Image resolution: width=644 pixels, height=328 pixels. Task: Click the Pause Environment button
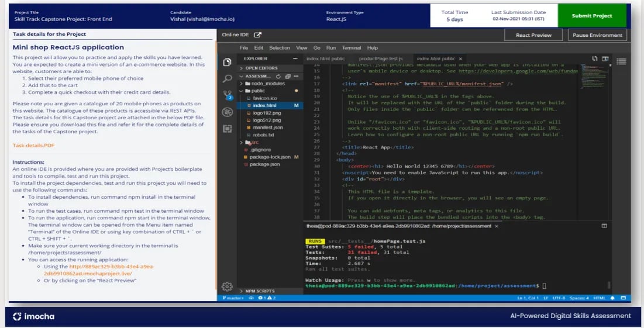point(597,35)
